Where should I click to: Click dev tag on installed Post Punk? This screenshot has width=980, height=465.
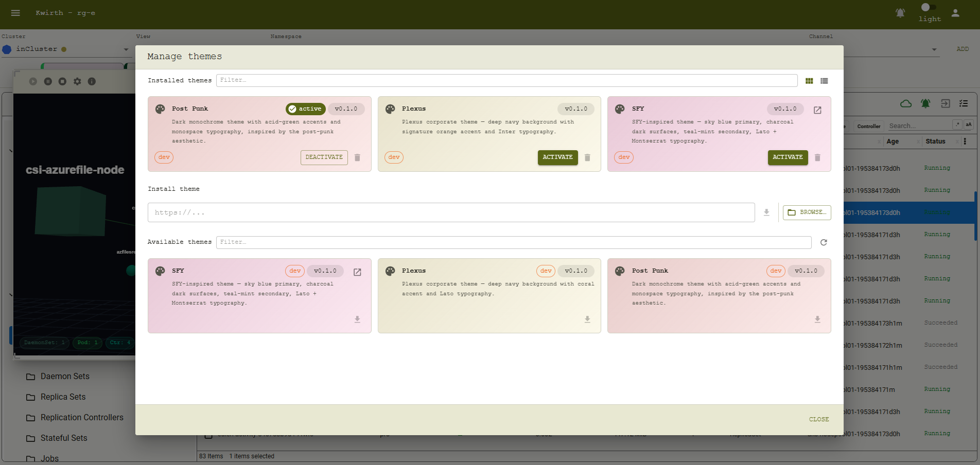(x=164, y=157)
